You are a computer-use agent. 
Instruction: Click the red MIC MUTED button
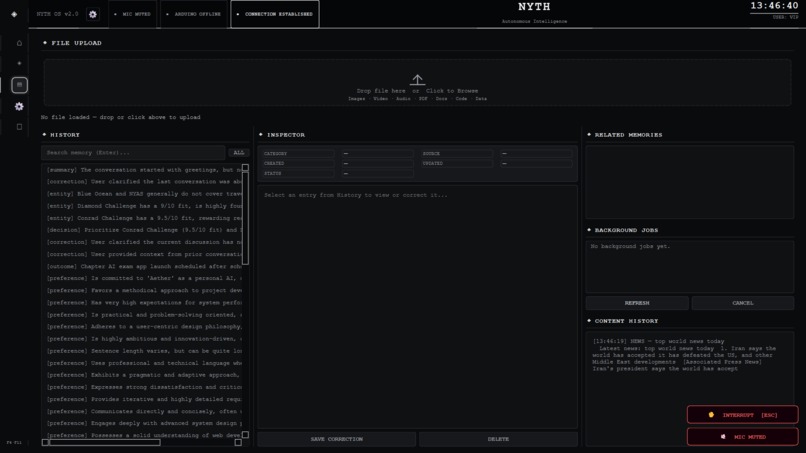[743, 437]
